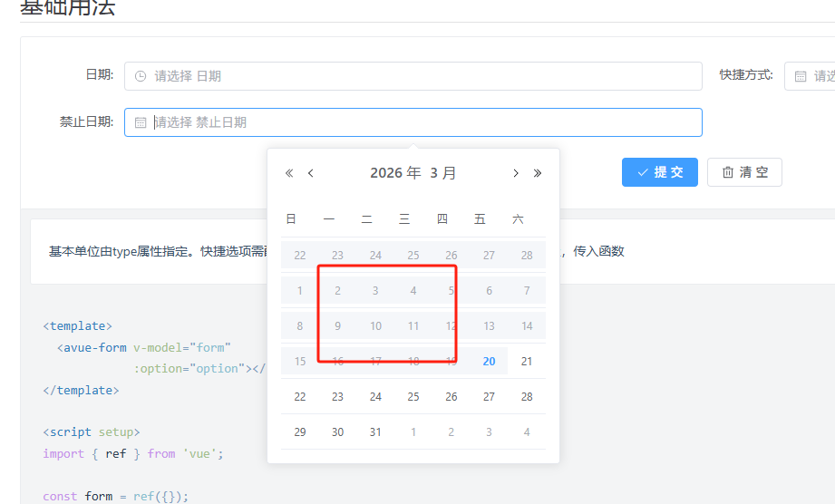Click the 提交 submit button
This screenshot has height=504, width=835.
(x=659, y=172)
